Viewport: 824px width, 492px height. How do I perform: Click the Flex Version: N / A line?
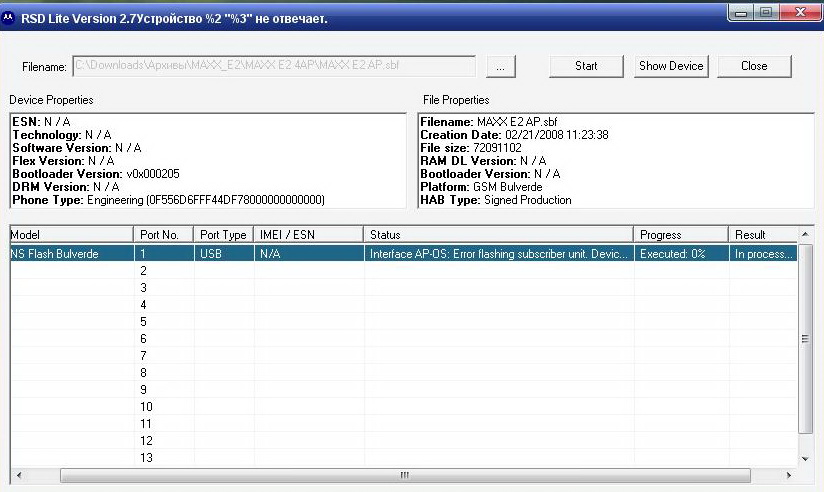[63, 161]
